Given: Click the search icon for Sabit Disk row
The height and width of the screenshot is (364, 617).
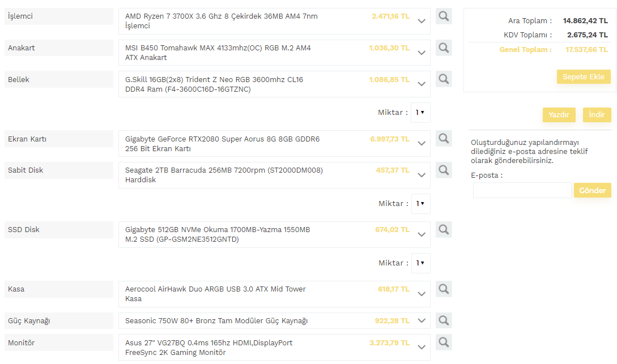Looking at the screenshot, I should [444, 170].
